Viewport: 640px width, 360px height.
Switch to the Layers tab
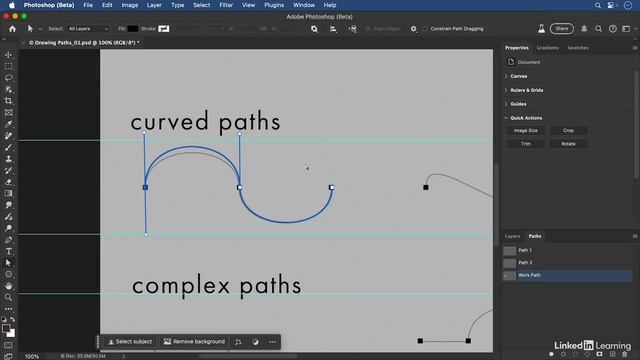[x=512, y=236]
